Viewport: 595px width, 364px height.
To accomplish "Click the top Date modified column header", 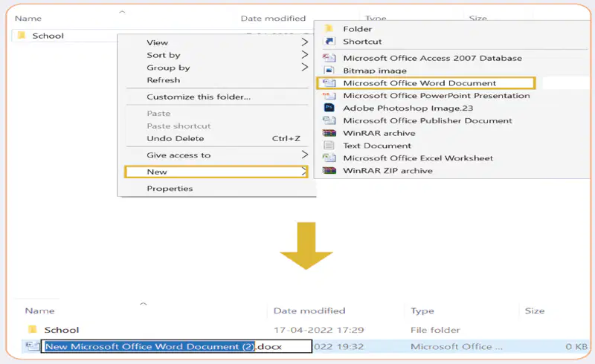I will (273, 18).
